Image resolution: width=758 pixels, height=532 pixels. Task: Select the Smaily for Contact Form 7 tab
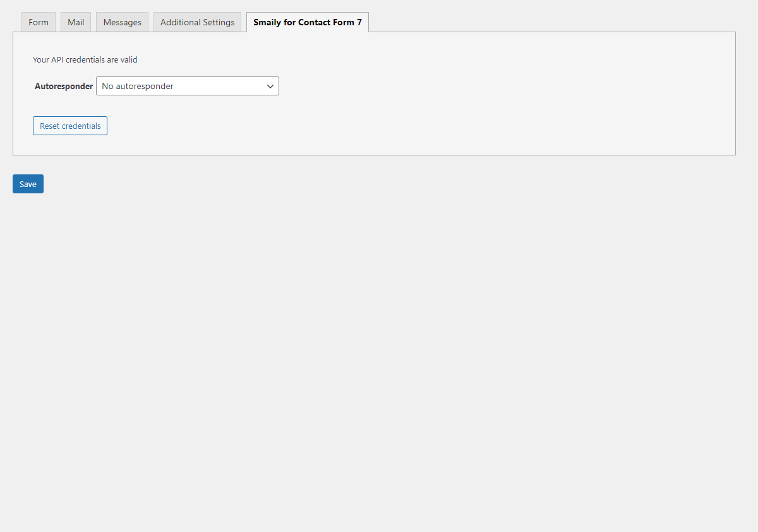[308, 22]
